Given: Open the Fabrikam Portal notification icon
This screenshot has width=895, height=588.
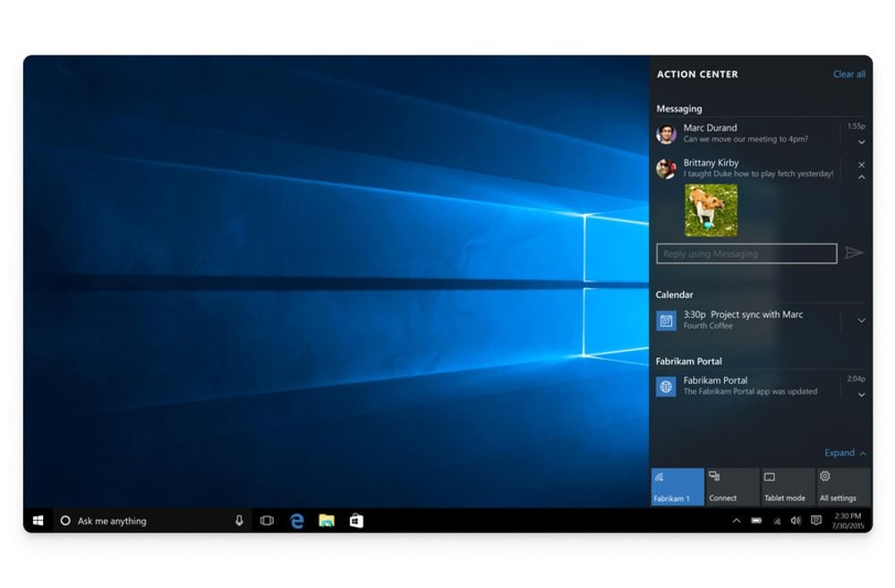Looking at the screenshot, I should pyautogui.click(x=665, y=386).
